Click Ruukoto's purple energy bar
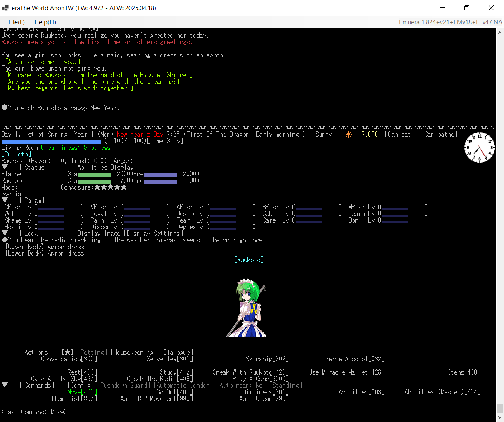 coord(160,182)
